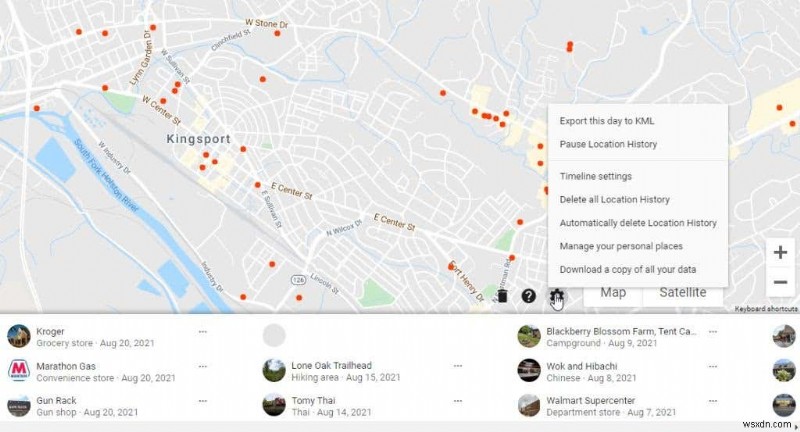
Task: Click Wok and Hibachi place name
Action: (582, 366)
